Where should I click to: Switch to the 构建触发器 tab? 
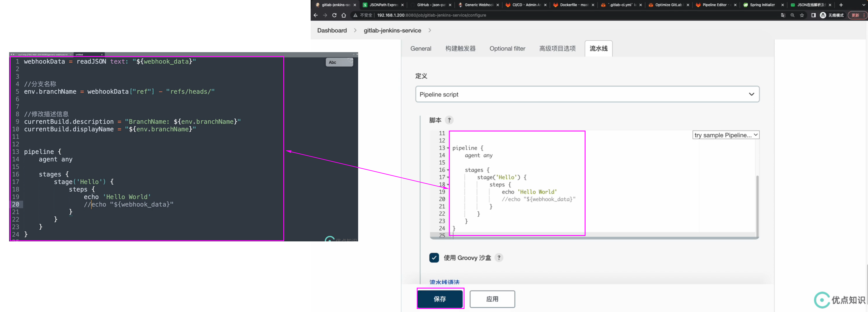point(460,49)
